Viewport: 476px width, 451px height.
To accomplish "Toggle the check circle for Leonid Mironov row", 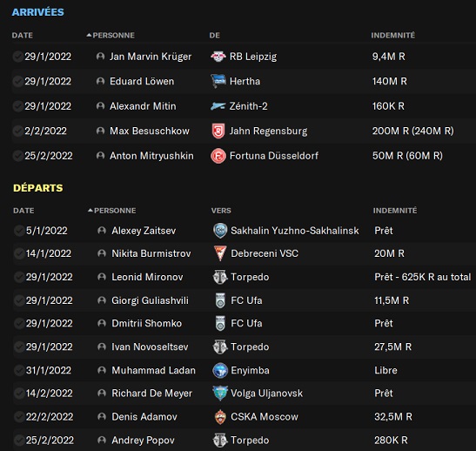I will pos(19,277).
